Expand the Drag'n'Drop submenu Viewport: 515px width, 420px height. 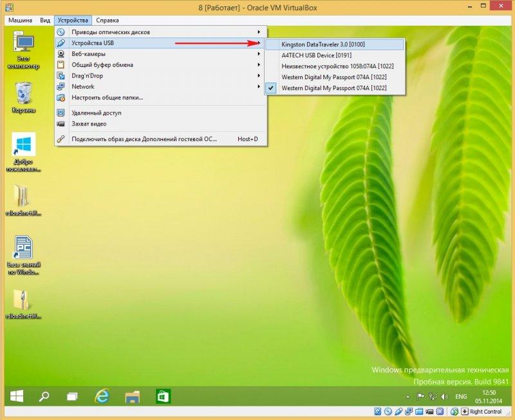pos(161,75)
